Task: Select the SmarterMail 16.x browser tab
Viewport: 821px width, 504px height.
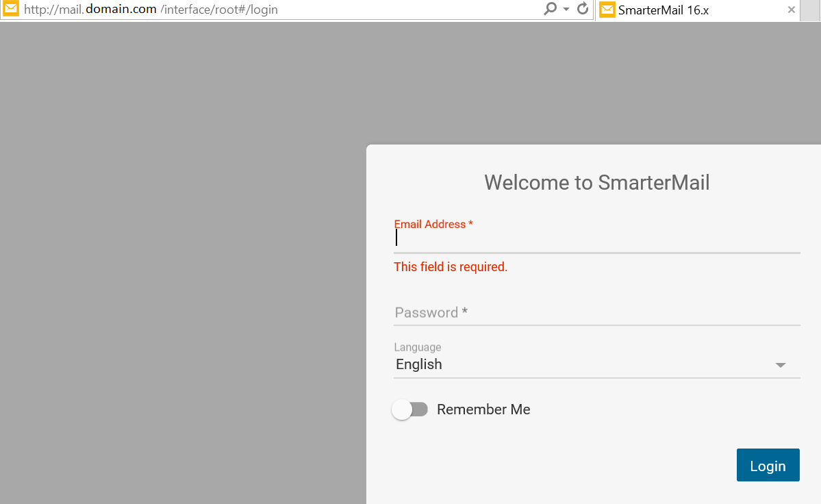Action: pos(698,10)
